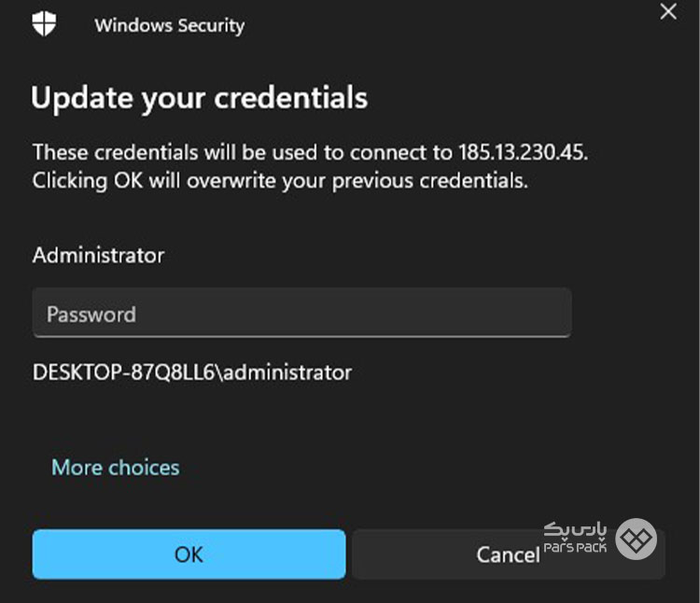Dismiss the dialog using Cancel
Screen dimensions: 700x603
pyautogui.click(x=509, y=554)
